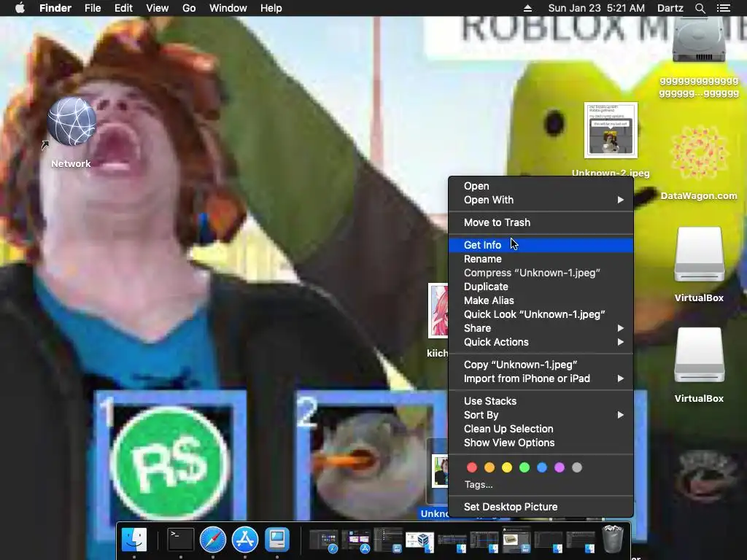Open the File menu

click(93, 8)
